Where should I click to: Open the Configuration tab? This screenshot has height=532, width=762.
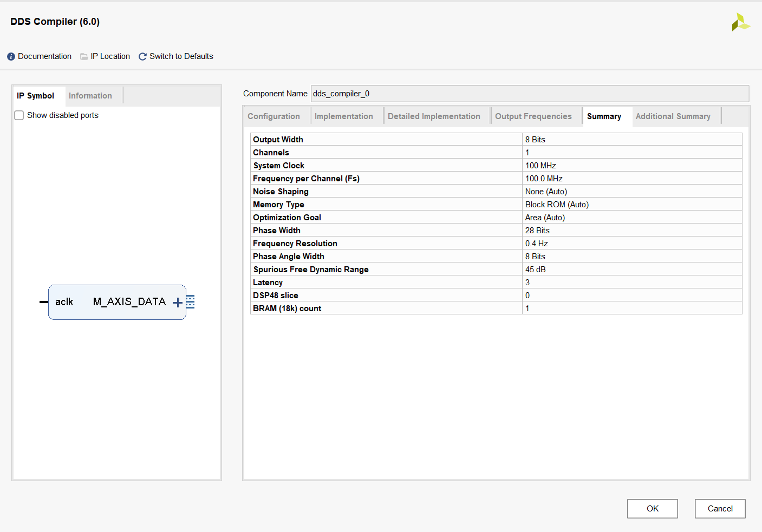click(x=273, y=116)
